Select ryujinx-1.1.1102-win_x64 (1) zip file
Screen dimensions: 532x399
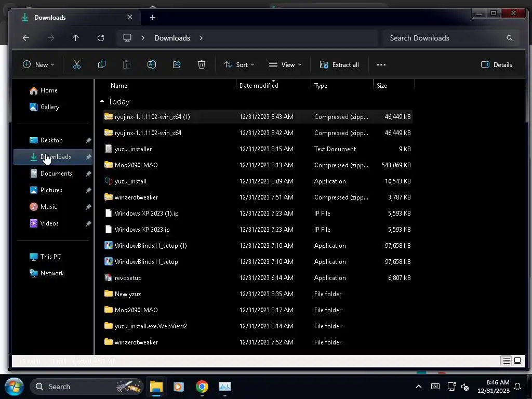(x=258, y=117)
